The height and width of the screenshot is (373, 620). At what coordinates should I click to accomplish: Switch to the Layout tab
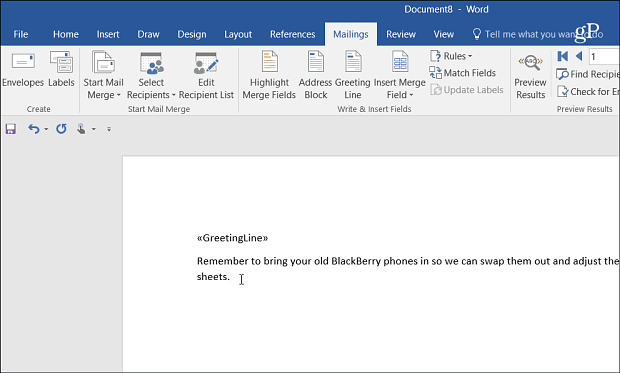pyautogui.click(x=238, y=34)
